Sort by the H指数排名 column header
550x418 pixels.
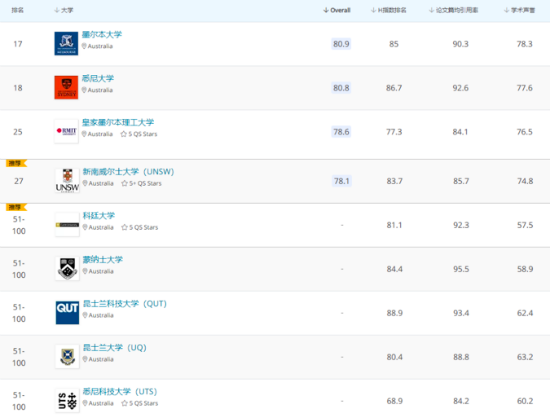[x=389, y=10]
